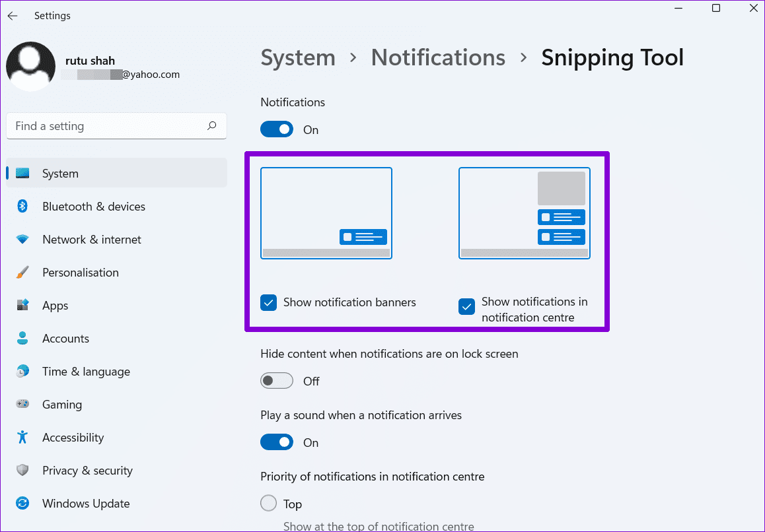Open Bluetooth & devices via its icon
The image size is (765, 532).
point(22,207)
